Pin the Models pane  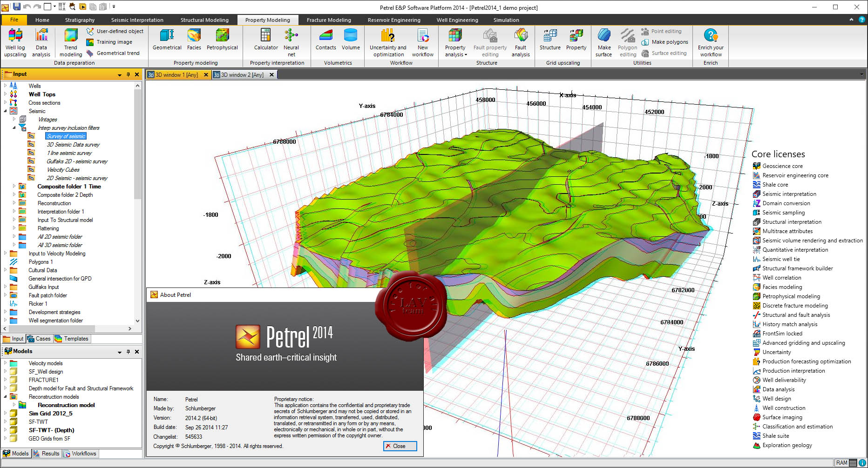tap(128, 352)
